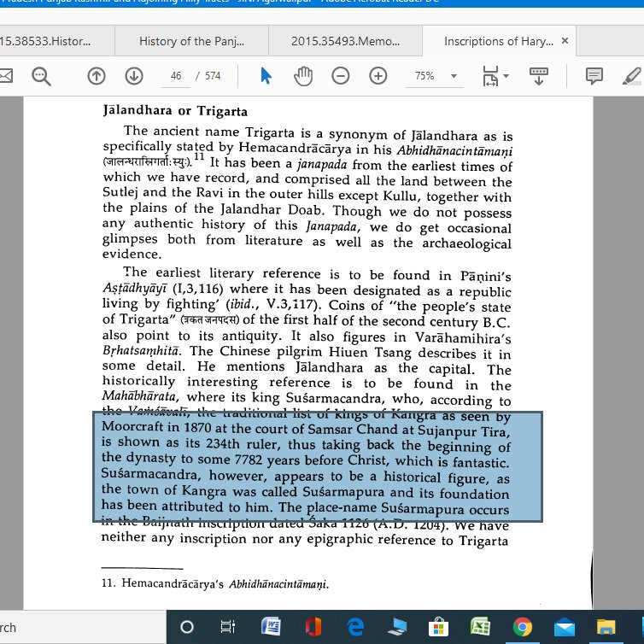This screenshot has height=644, width=644.
Task: Select the Inscriptions of Hary... tab
Action: pyautogui.click(x=499, y=41)
